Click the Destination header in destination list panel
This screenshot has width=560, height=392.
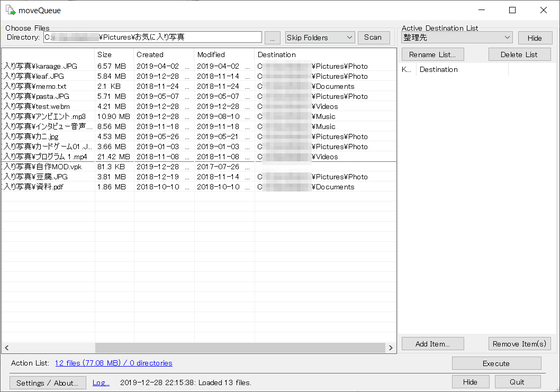462,70
